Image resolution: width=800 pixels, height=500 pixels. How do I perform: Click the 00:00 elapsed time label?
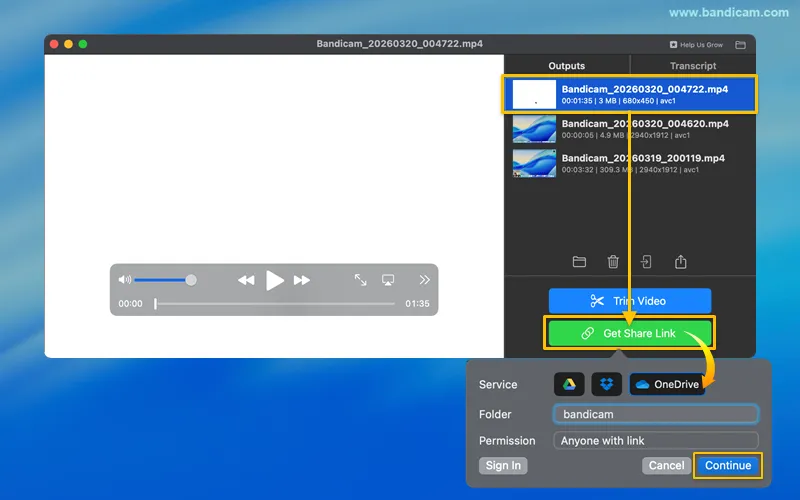[131, 304]
